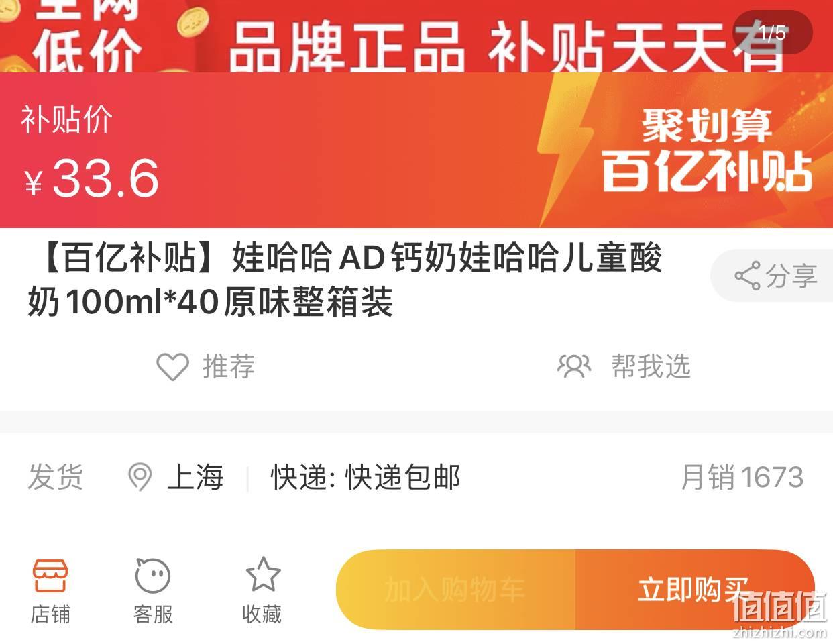
Task: Tap the 收藏 star icon
Action: (262, 574)
